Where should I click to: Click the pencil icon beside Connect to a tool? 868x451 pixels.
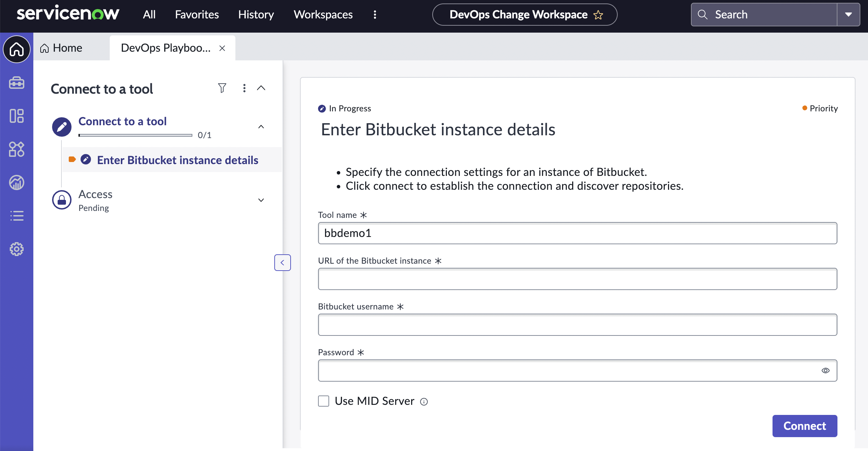coord(62,127)
